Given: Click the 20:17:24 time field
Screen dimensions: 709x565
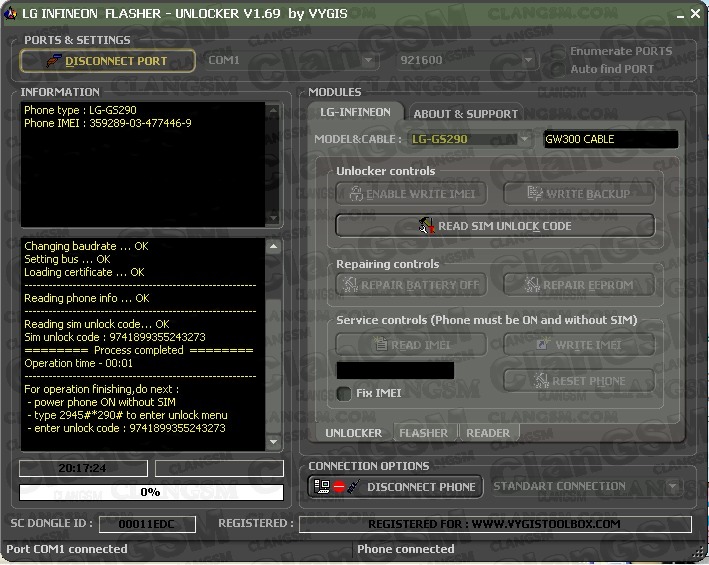Looking at the screenshot, I should pos(83,468).
